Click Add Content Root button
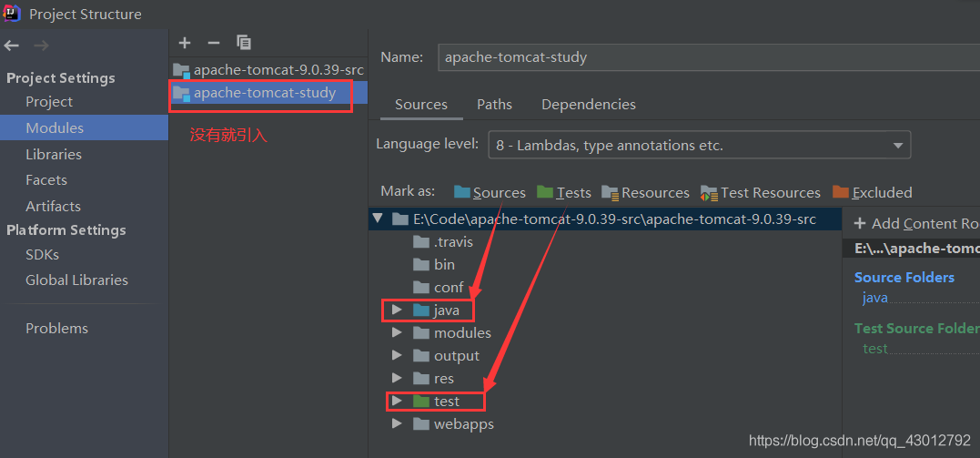This screenshot has height=458, width=980. [916, 224]
